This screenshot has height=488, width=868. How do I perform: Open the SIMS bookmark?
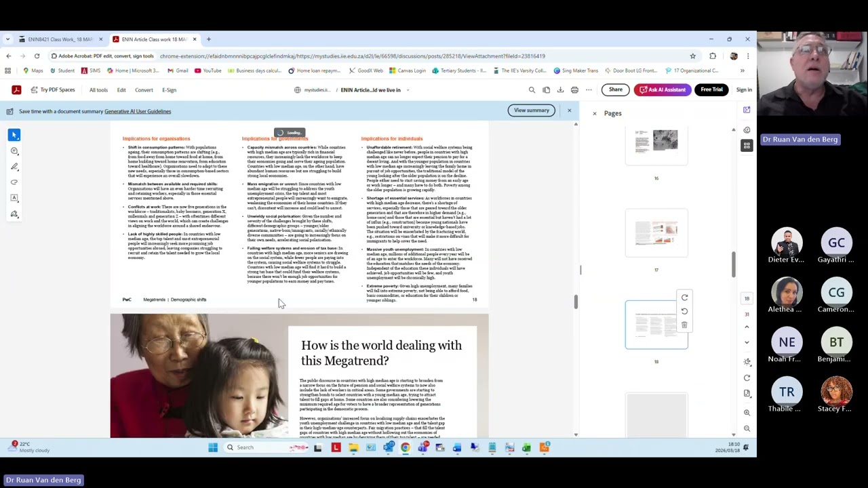pyautogui.click(x=90, y=70)
